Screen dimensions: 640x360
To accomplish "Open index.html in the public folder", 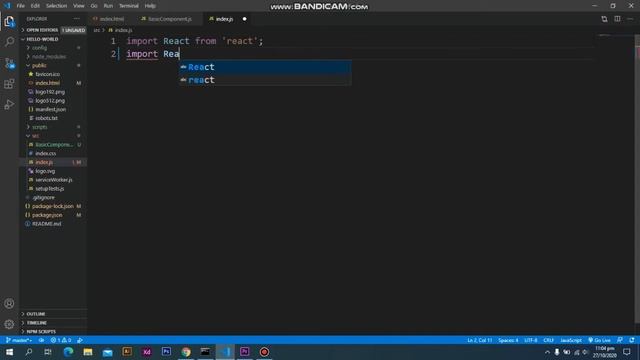I will click(53, 83).
